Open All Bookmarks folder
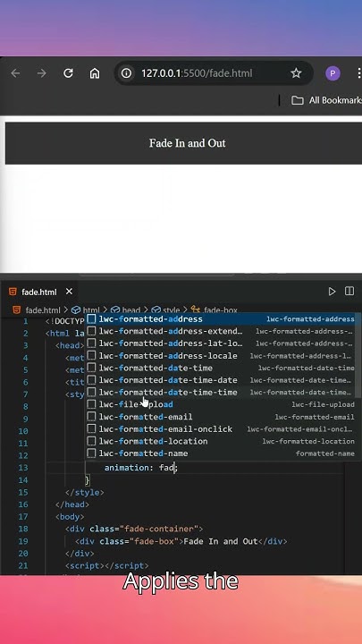The height and width of the screenshot is (644, 362). click(x=326, y=100)
